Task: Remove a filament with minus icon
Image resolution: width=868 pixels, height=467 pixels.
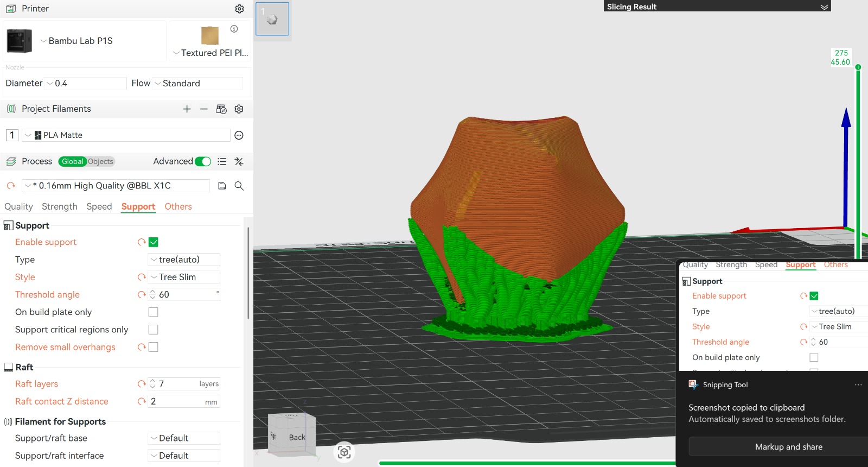Action: click(204, 109)
